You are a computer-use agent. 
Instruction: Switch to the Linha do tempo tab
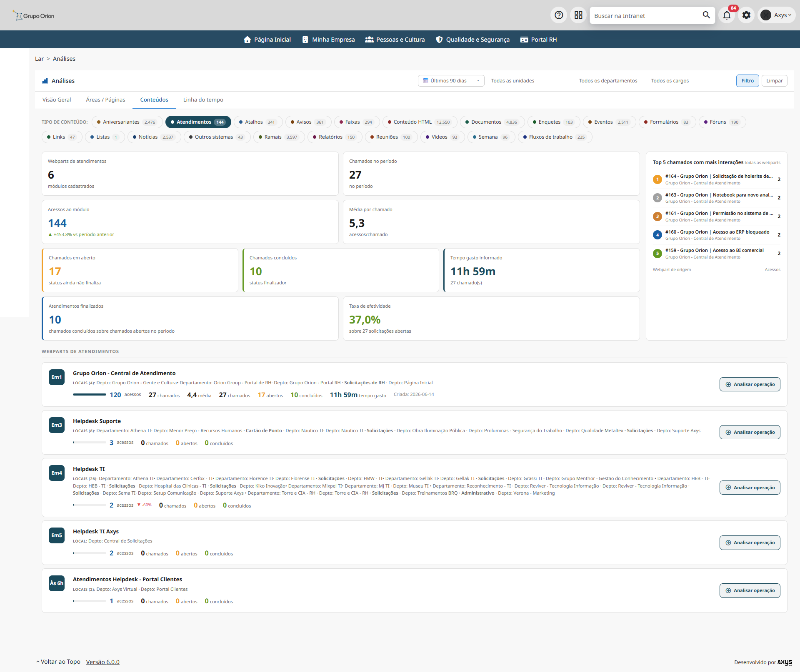[x=203, y=100]
